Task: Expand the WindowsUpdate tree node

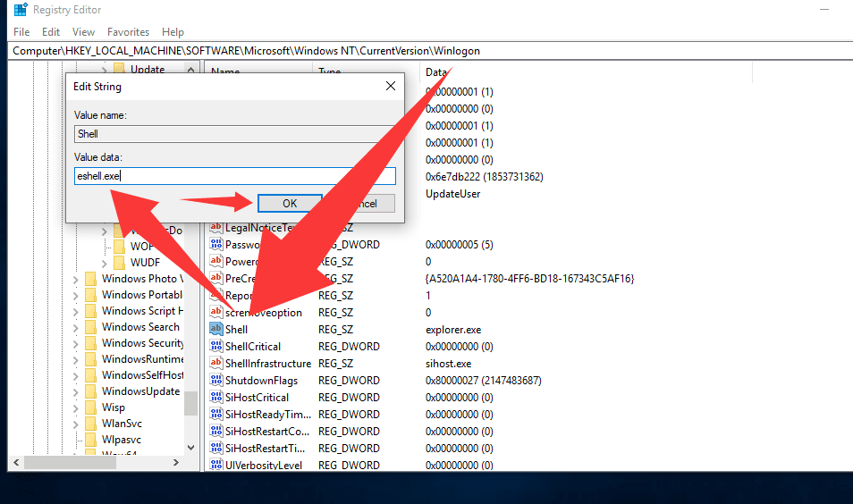Action: click(76, 392)
